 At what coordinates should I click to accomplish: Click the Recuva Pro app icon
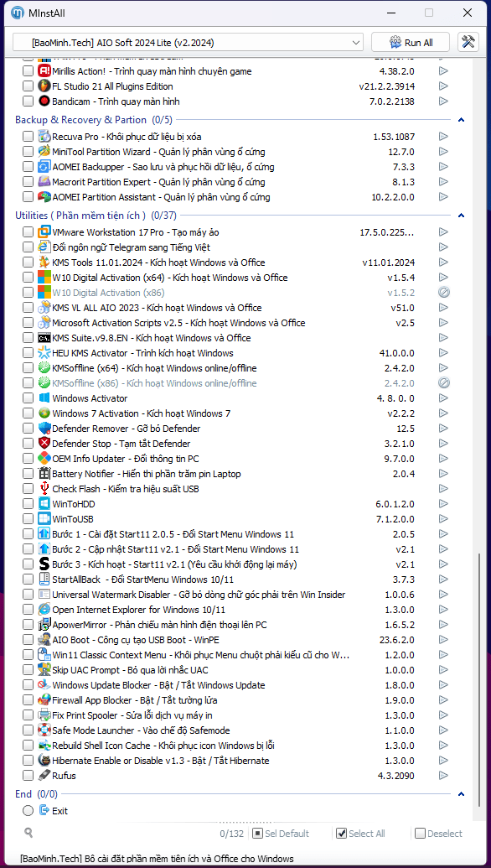click(44, 136)
